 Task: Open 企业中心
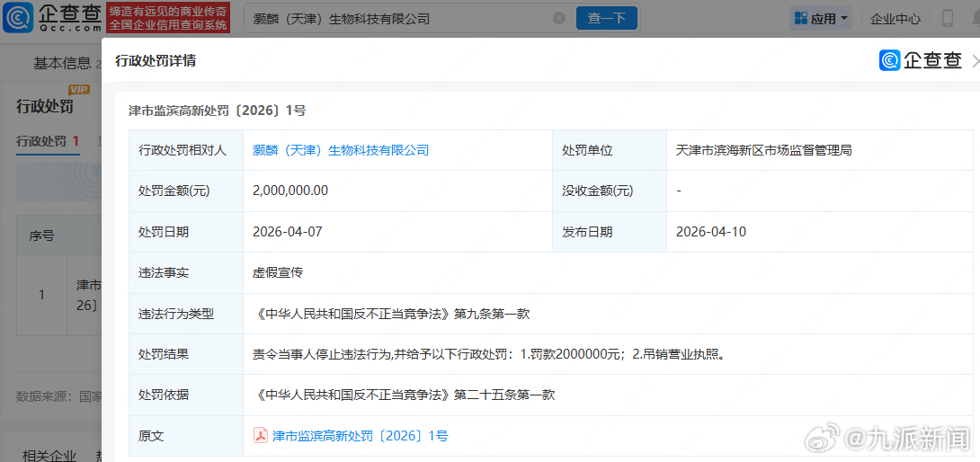coord(895,19)
